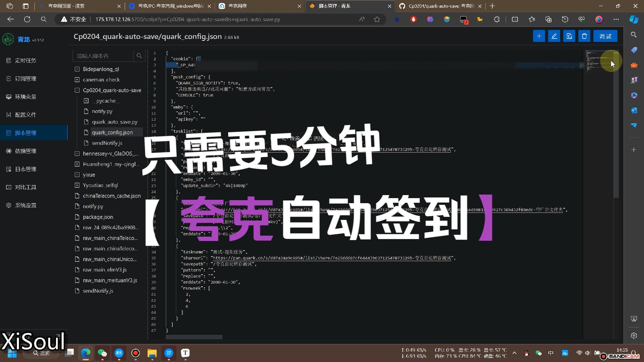Expand the Huansheng1_my-qingl folder
The image size is (644, 362).
pos(77,164)
